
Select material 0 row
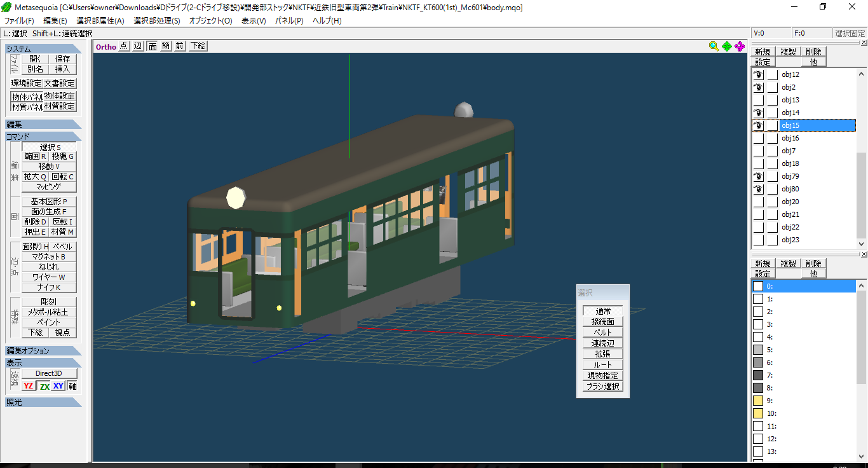click(804, 286)
